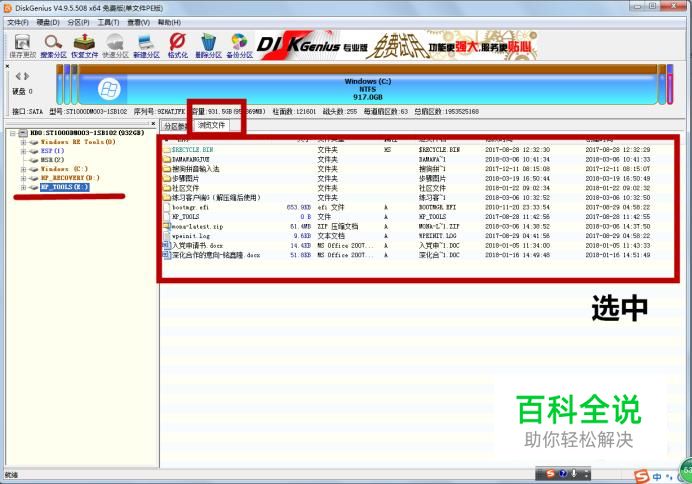Select Windows (C:) in the tree
This screenshot has width=692, height=484.
tap(64, 169)
